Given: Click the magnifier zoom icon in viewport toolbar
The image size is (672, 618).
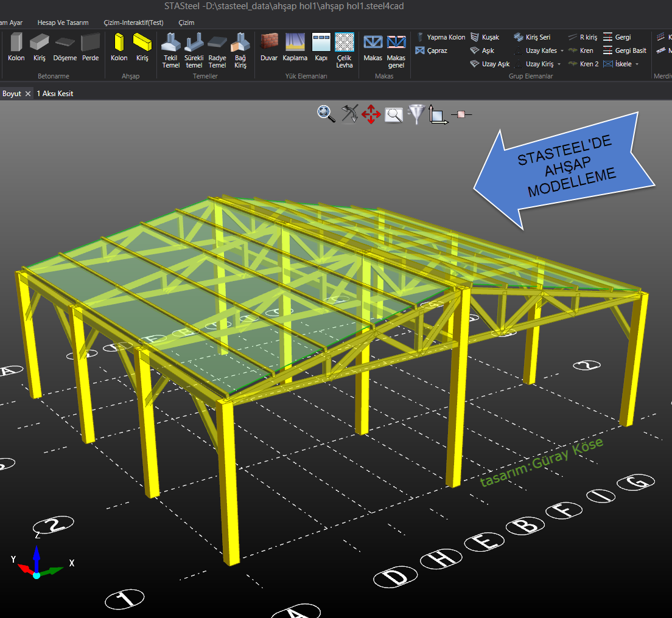Looking at the screenshot, I should 326,114.
